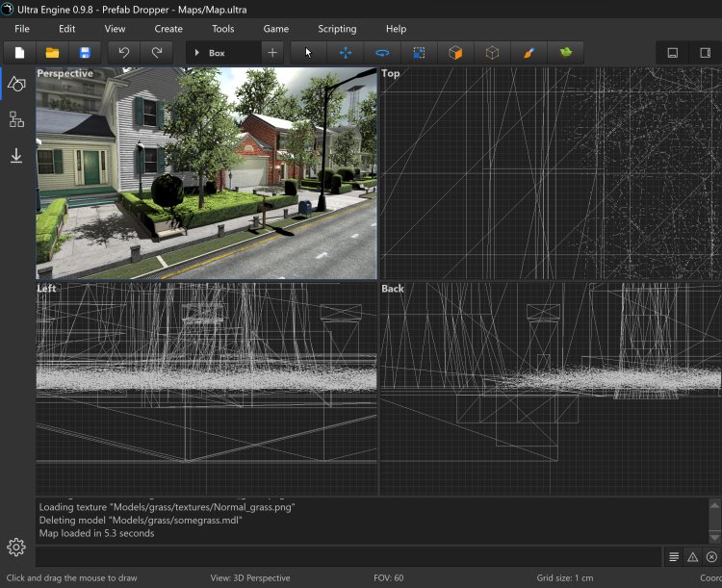Click the New file icon

pos(18,53)
